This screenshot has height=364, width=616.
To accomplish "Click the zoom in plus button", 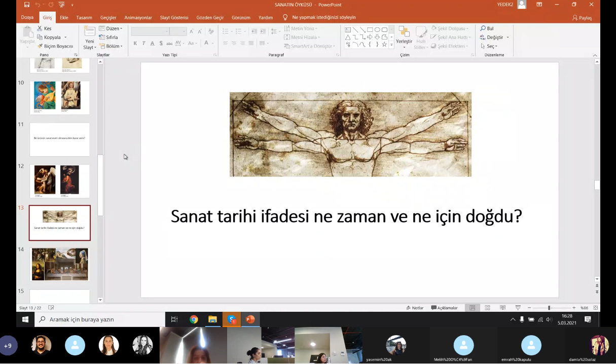I will 574,308.
